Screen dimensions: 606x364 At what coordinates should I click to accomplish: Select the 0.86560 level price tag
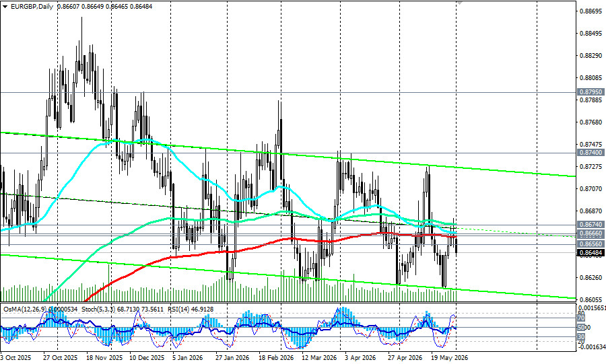click(x=591, y=244)
